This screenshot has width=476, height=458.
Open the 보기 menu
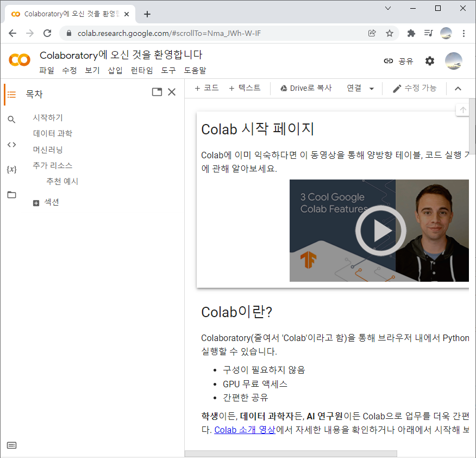[x=92, y=70]
